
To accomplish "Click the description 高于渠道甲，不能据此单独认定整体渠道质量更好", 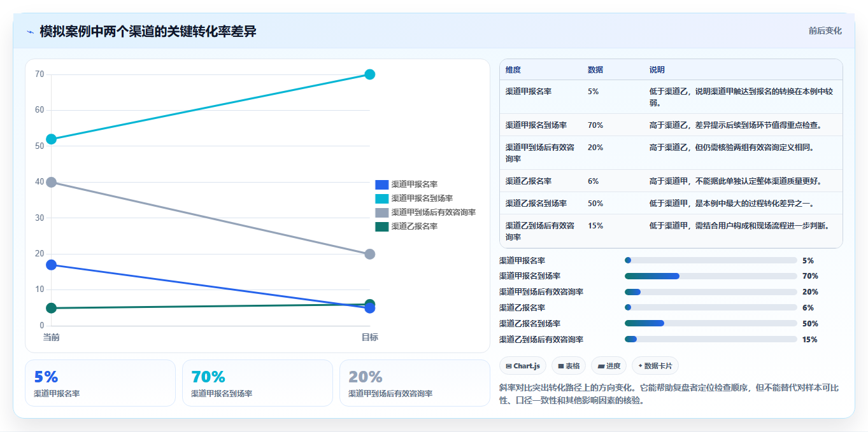I will [x=736, y=181].
